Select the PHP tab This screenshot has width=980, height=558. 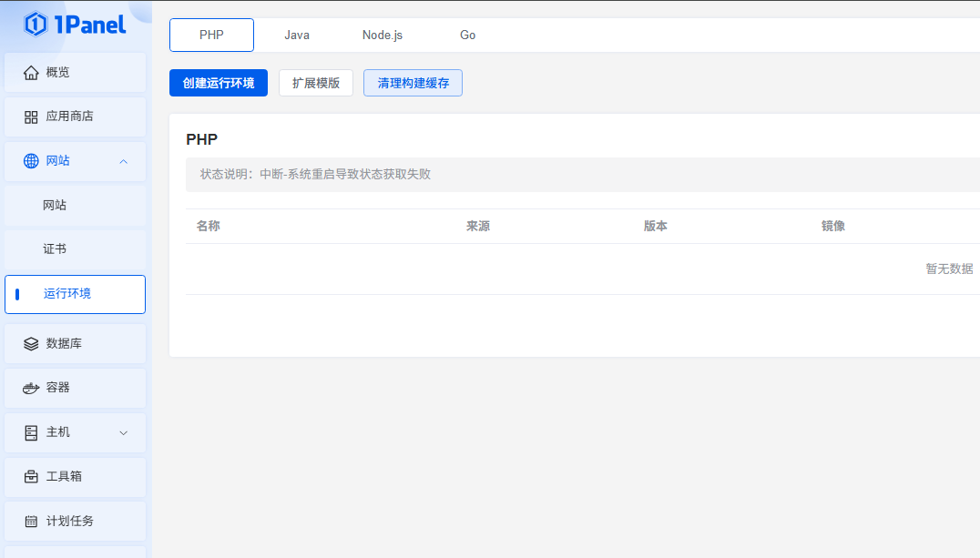pos(211,36)
